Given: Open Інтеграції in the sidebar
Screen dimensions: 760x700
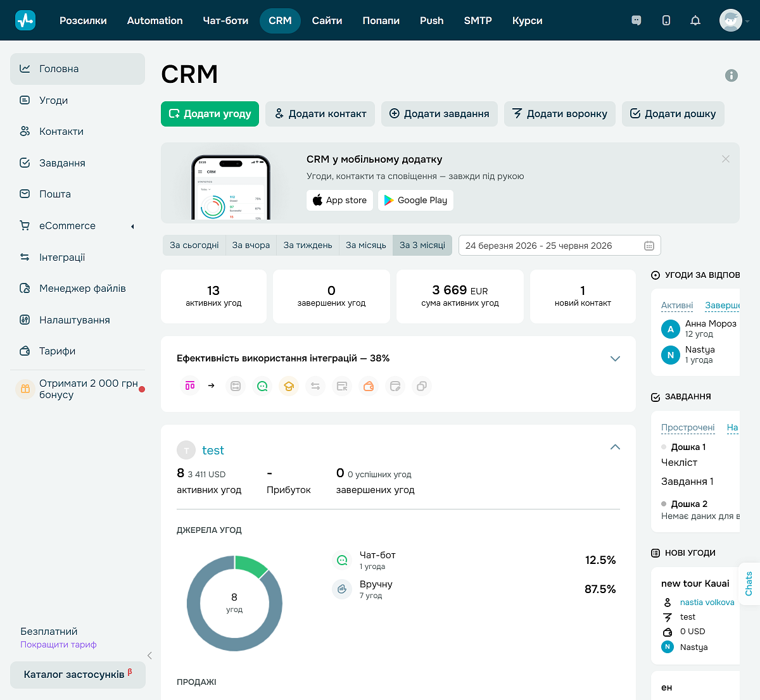Looking at the screenshot, I should 77,257.
